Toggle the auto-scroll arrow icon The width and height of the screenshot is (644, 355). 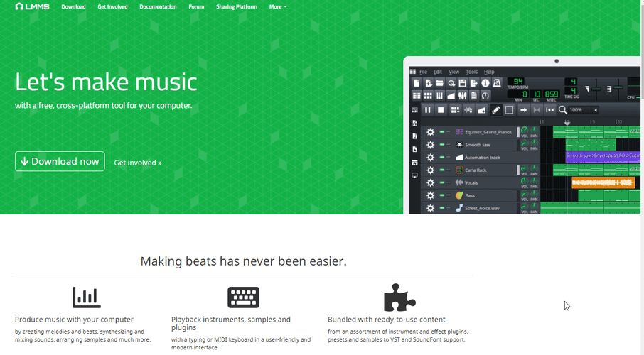523,109
